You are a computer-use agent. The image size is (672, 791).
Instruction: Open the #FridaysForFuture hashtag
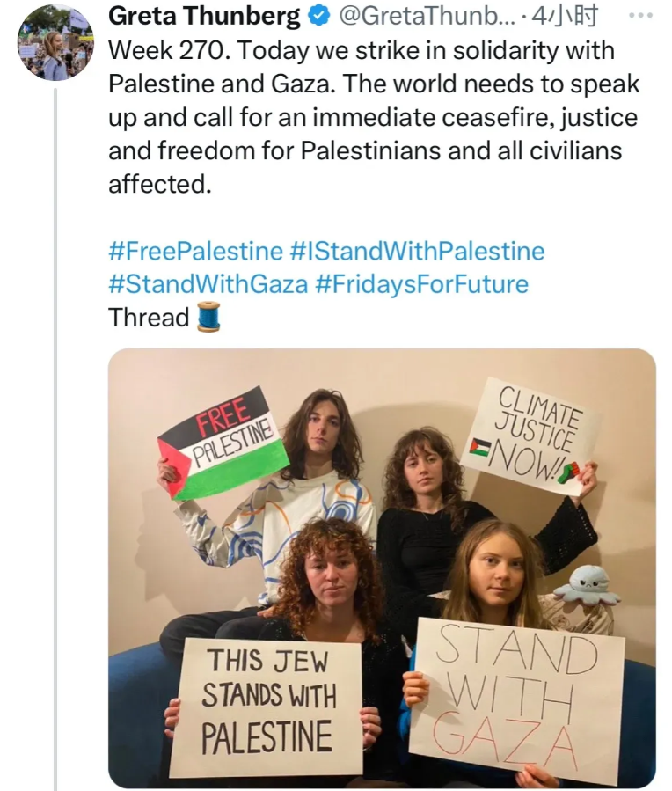[422, 284]
